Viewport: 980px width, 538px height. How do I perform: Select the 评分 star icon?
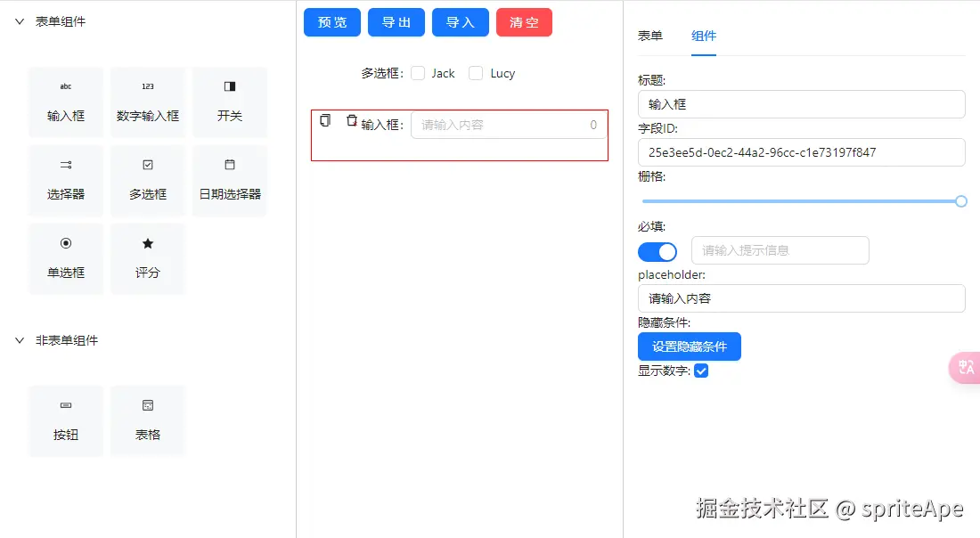pyautogui.click(x=148, y=243)
